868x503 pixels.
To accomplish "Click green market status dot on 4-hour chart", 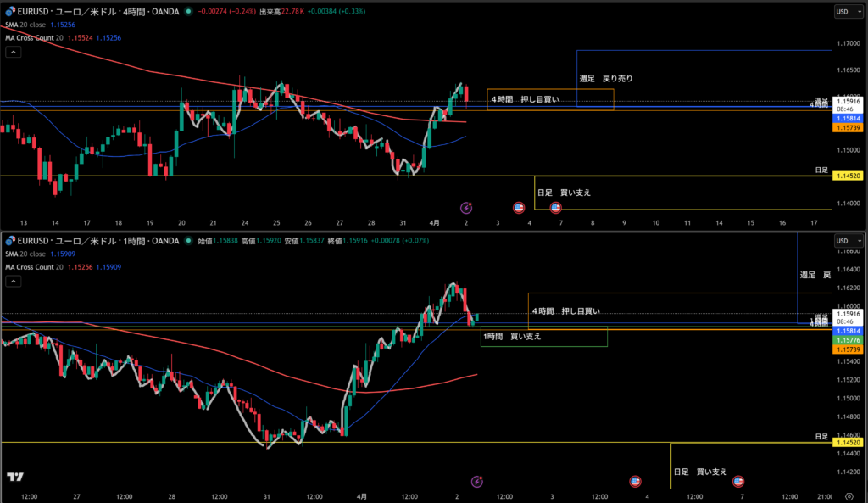I will click(186, 12).
